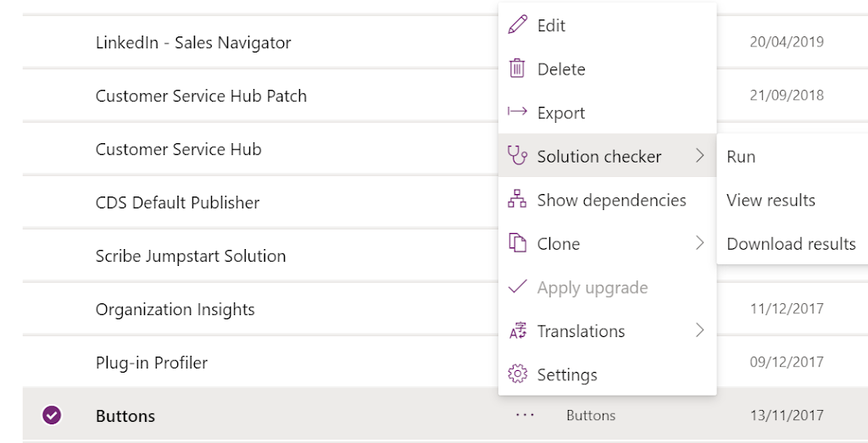Click the Settings gear icon
Image resolution: width=868 pixels, height=443 pixels.
point(518,374)
